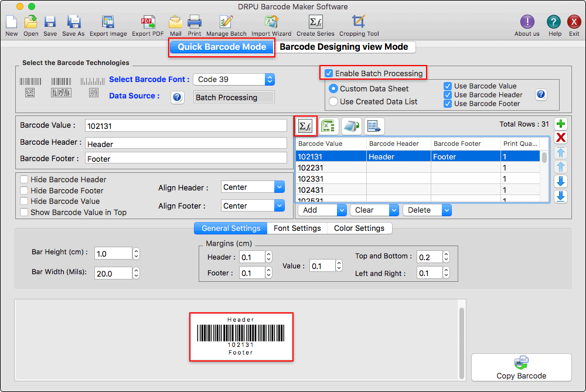Click the sigma series icon above data table
This screenshot has height=392, width=586.
tap(305, 126)
